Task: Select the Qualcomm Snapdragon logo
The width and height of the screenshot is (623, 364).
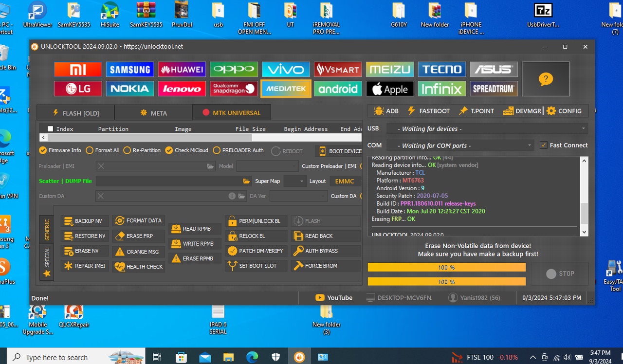Action: pyautogui.click(x=234, y=89)
